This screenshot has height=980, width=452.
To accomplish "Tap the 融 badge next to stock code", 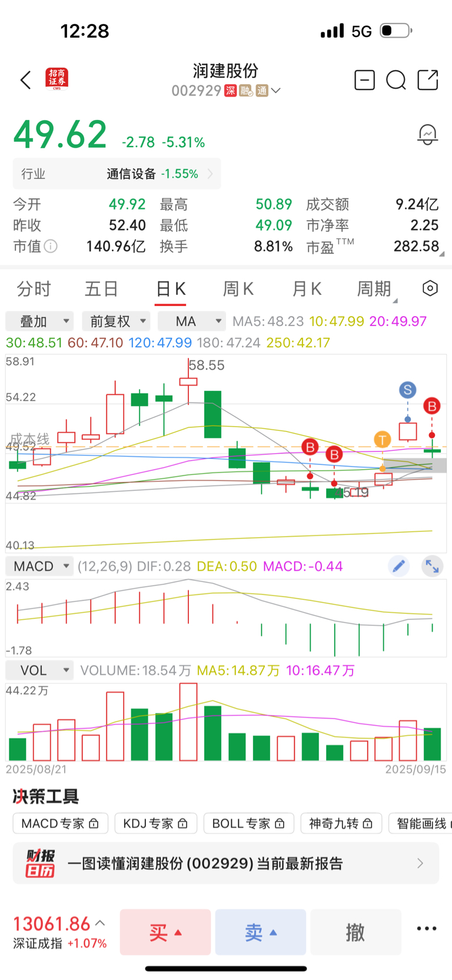I will point(246,91).
